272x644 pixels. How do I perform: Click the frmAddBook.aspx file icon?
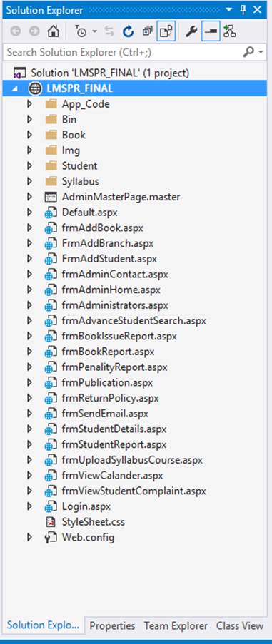pos(51,228)
